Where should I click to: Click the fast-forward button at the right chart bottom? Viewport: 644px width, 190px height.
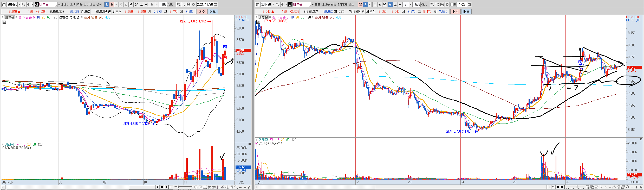[x=562, y=187]
